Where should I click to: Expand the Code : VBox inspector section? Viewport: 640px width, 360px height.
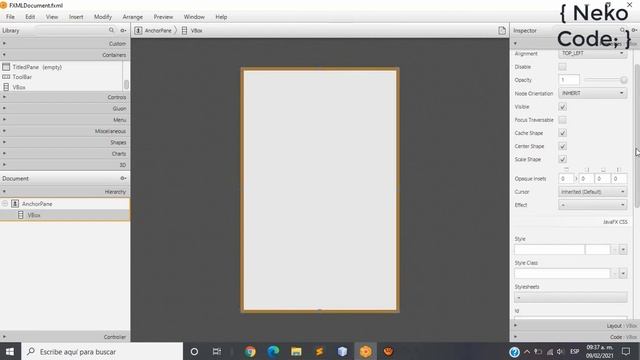(x=574, y=337)
